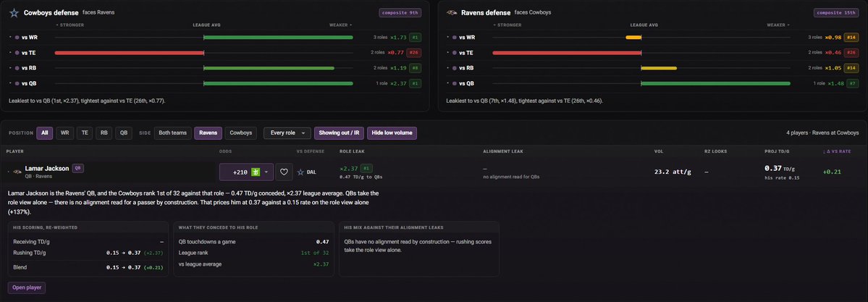This screenshot has width=868, height=302.
Task: Click the purple dot beside Ravens vs WR
Action: [x=455, y=37]
